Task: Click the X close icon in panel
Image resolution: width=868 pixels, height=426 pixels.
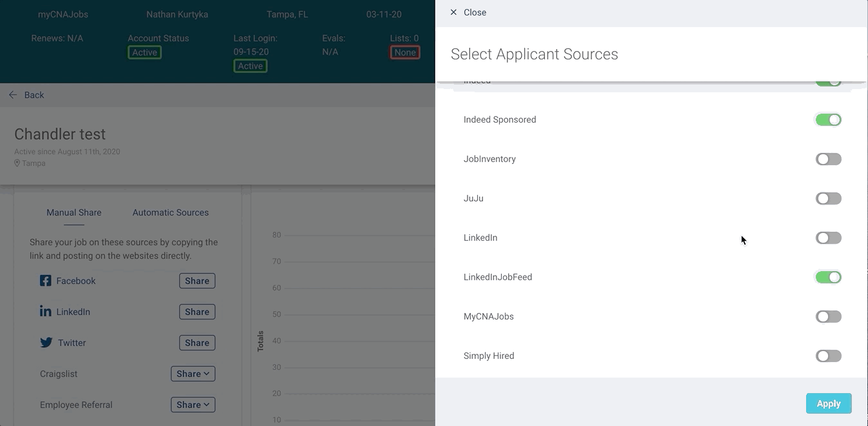Action: tap(453, 12)
